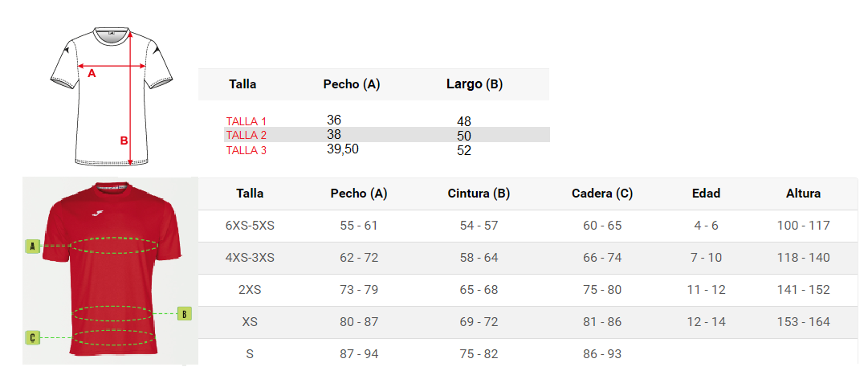Click the red letter A on white shirt diagram
Viewport: 868px width, 371px height.
[92, 73]
